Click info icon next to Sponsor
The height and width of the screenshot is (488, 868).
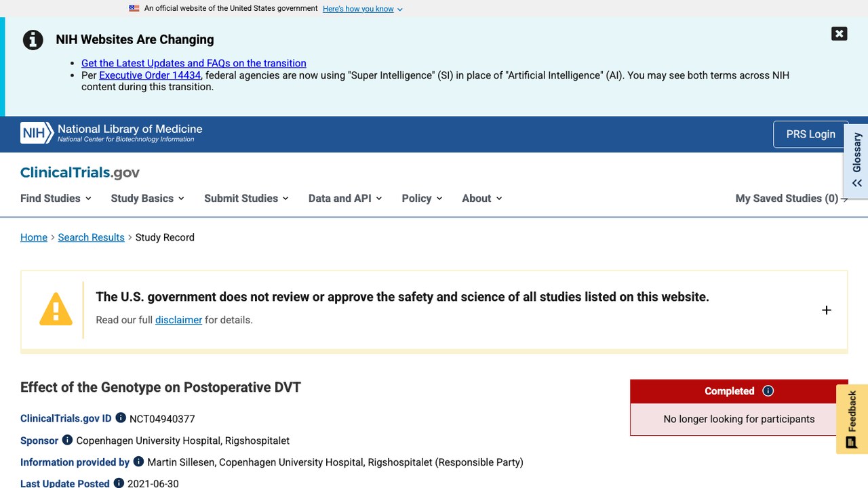pos(67,440)
